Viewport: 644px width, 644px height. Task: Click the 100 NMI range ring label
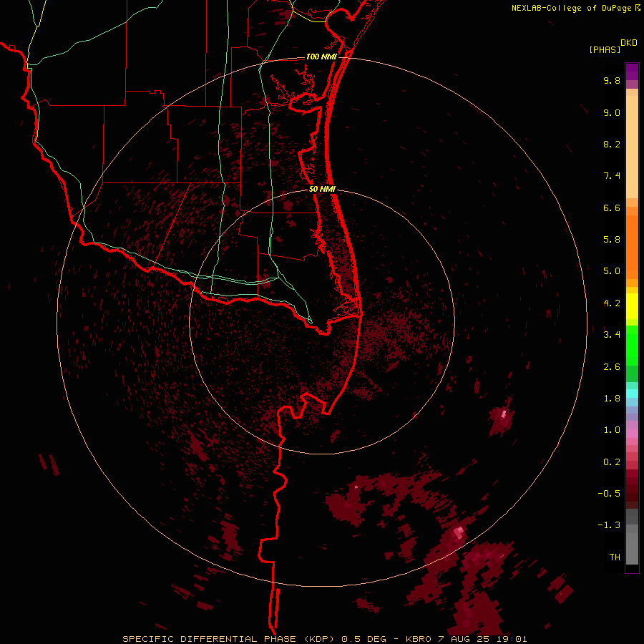click(321, 57)
